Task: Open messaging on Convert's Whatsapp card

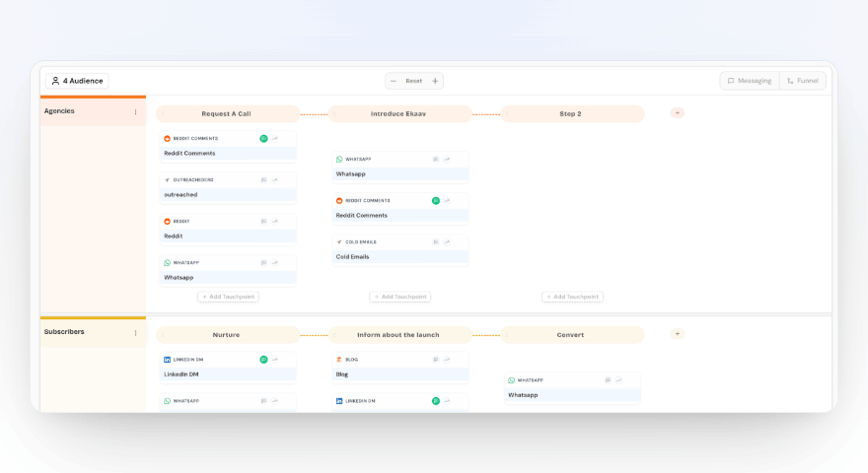Action: [x=608, y=380]
